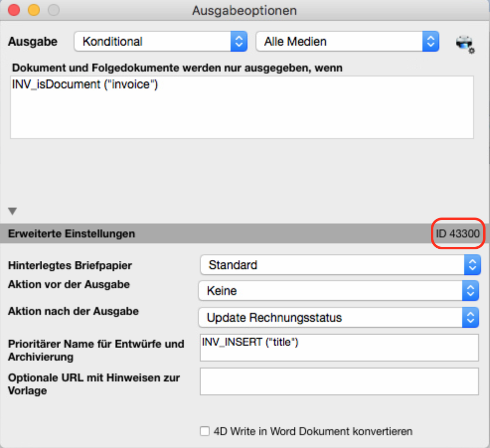Click the Keine dropdown blue arrow stepper

[471, 291]
